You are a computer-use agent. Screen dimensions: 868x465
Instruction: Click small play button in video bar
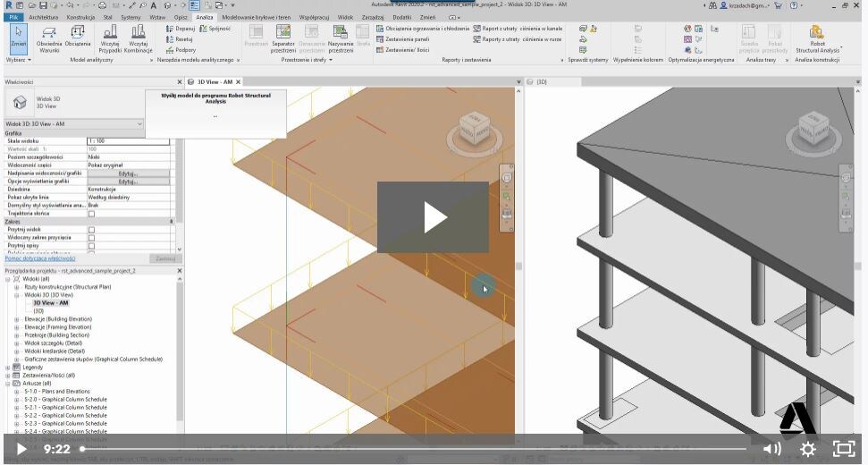(x=21, y=449)
